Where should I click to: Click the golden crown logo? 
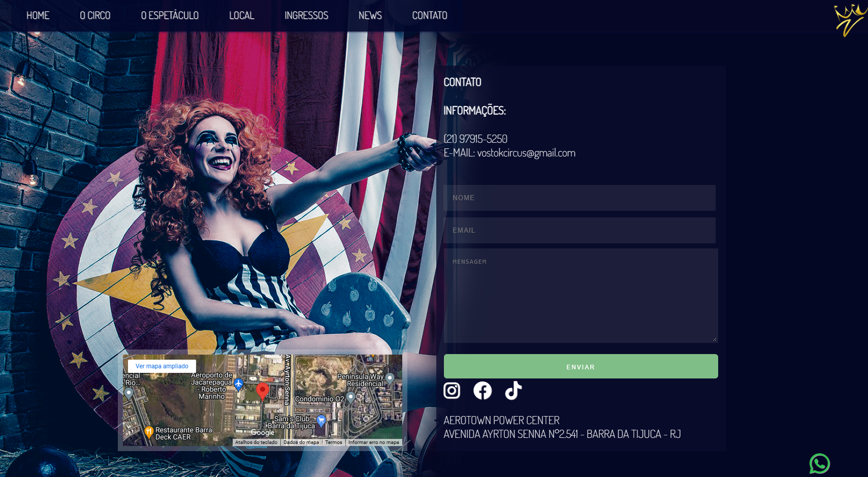pyautogui.click(x=849, y=20)
